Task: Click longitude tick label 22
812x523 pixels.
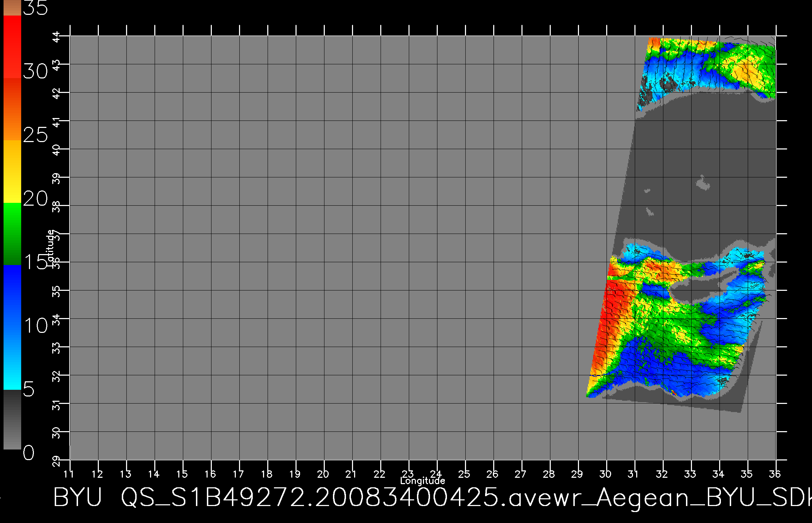Action: (x=380, y=474)
